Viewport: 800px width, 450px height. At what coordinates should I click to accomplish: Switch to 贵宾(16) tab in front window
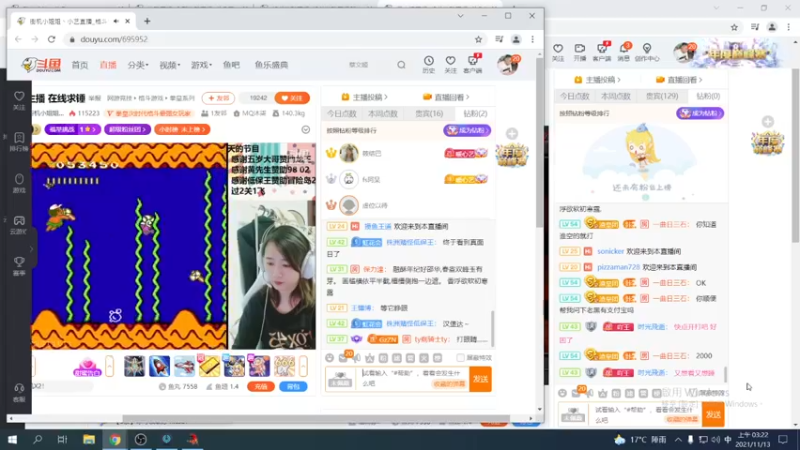click(x=429, y=114)
